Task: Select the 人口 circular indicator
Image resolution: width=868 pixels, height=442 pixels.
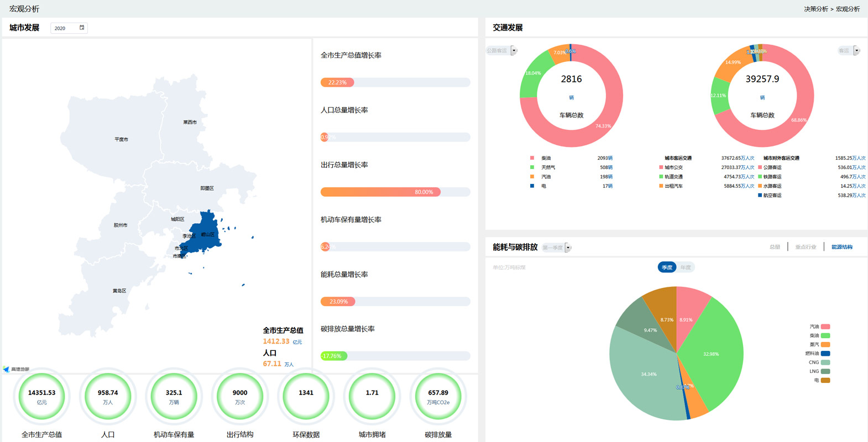Action: point(108,397)
